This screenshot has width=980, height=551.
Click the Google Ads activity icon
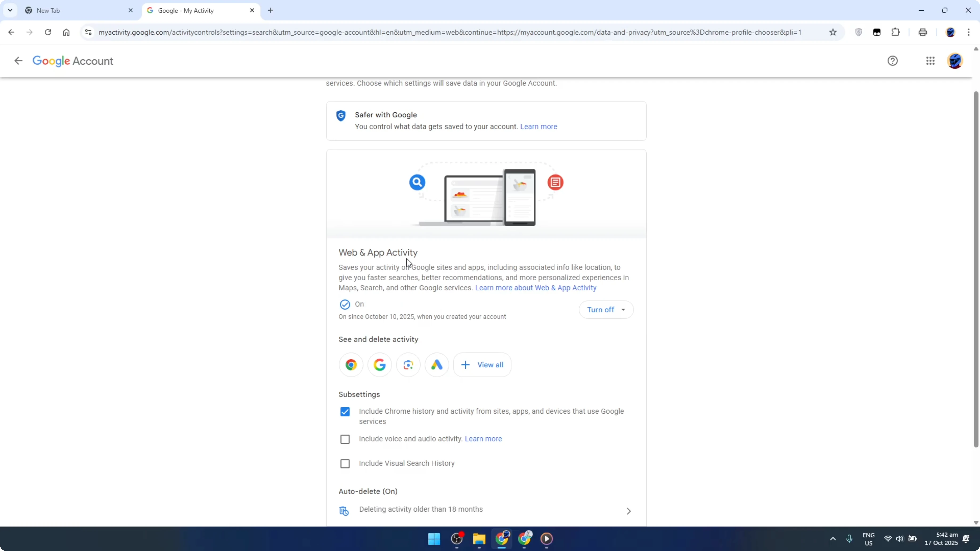[x=436, y=364]
